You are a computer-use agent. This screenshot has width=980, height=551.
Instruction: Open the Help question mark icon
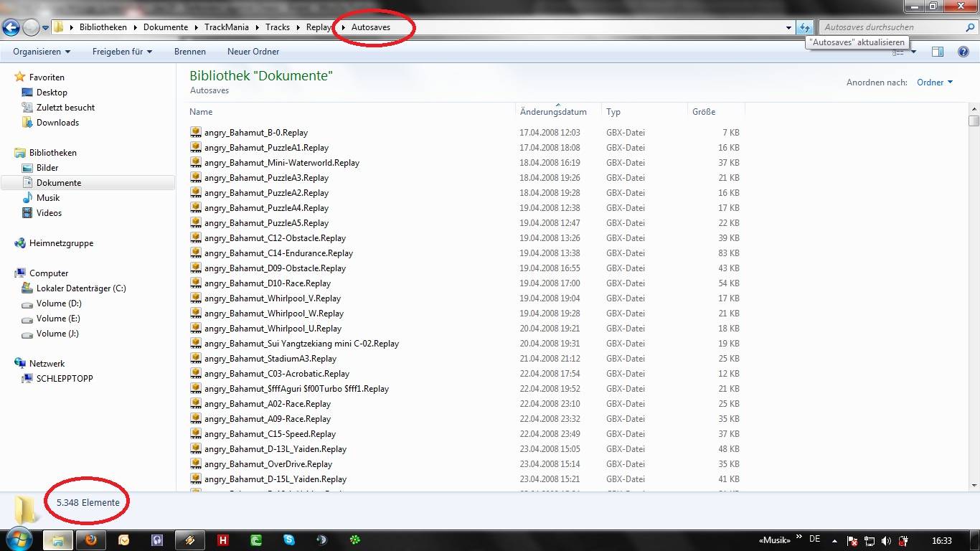coord(963,52)
